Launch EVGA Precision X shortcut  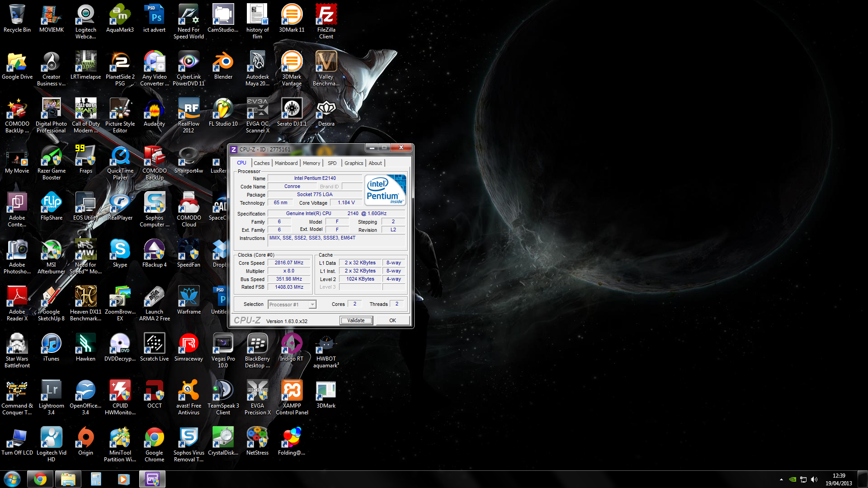[257, 397]
